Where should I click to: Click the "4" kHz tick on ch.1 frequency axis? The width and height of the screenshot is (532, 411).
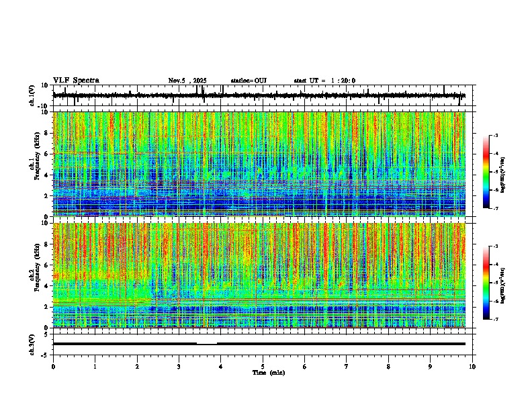pos(47,175)
